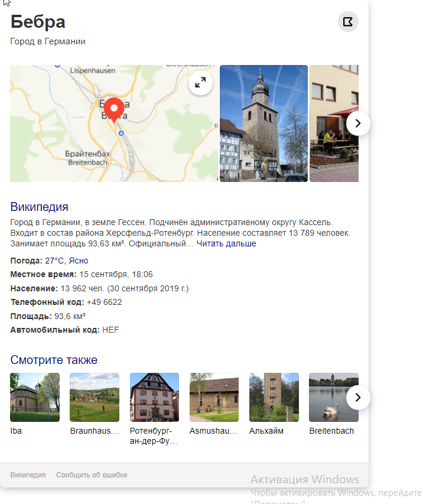Open the Braunhaus… thumbnail
Image resolution: width=423 pixels, height=504 pixels.
95,397
